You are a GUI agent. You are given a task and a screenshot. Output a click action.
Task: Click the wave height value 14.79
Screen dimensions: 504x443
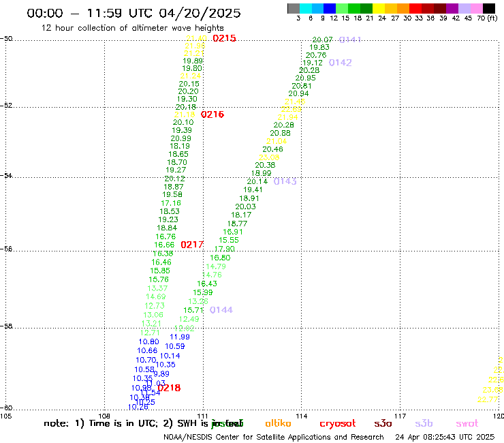216,266
